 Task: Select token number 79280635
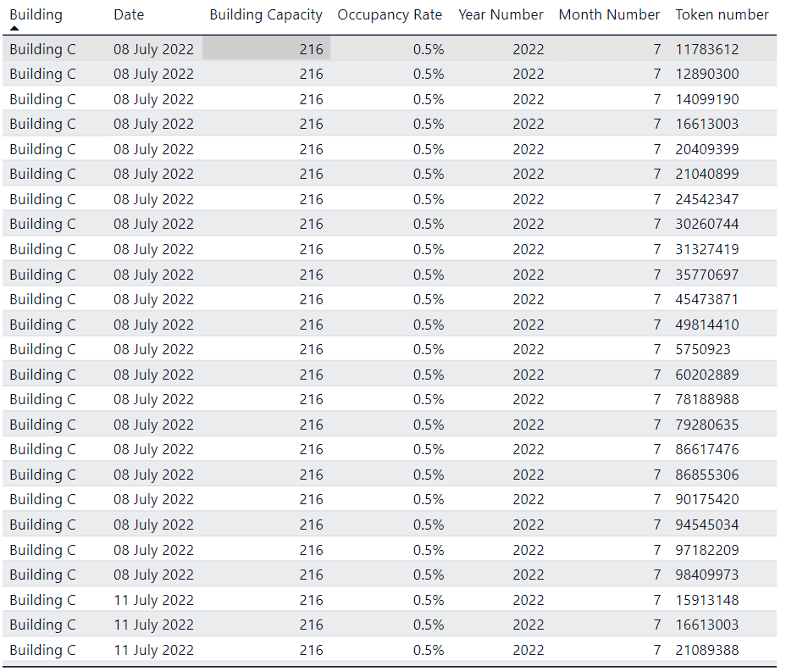[x=706, y=425]
